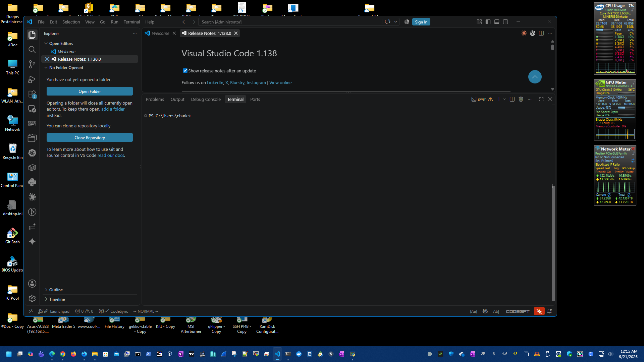Maximize the panel size
This screenshot has width=644, height=362.
point(541,99)
